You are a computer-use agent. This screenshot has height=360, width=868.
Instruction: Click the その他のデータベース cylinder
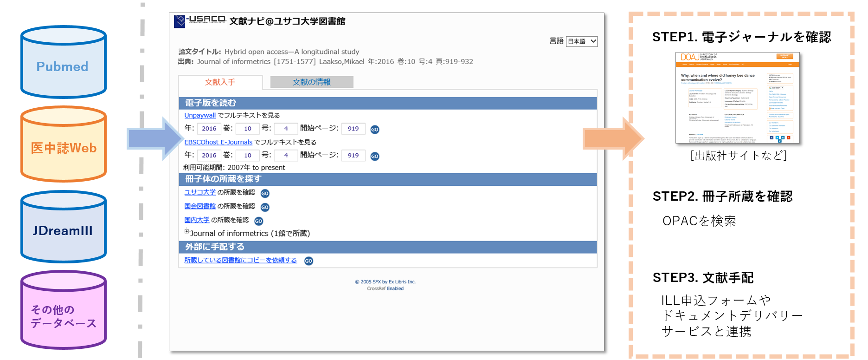point(64,310)
